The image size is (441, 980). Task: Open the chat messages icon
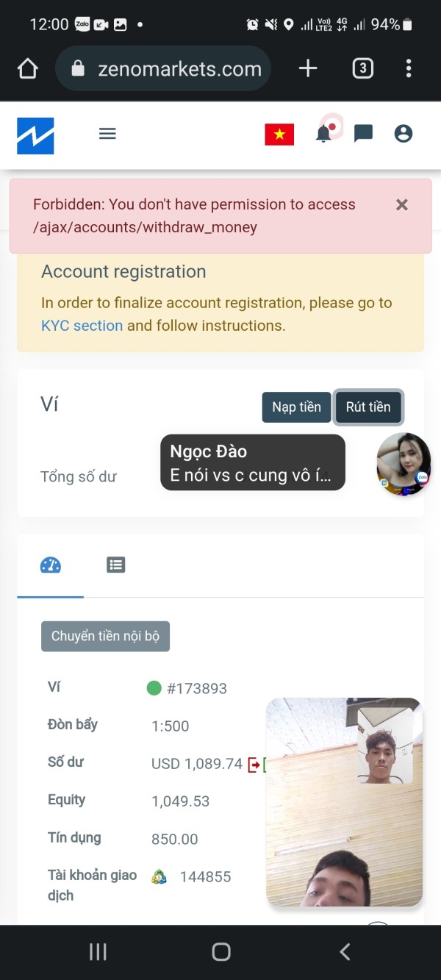coord(363,134)
